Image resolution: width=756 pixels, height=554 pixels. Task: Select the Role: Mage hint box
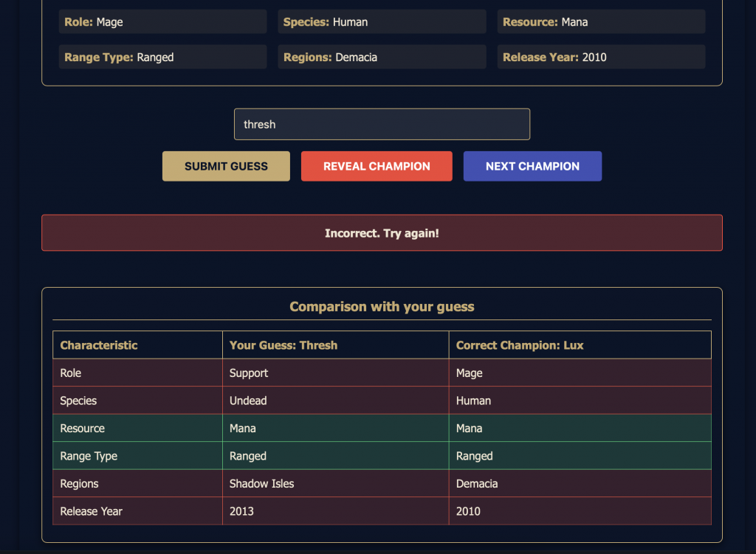click(162, 22)
